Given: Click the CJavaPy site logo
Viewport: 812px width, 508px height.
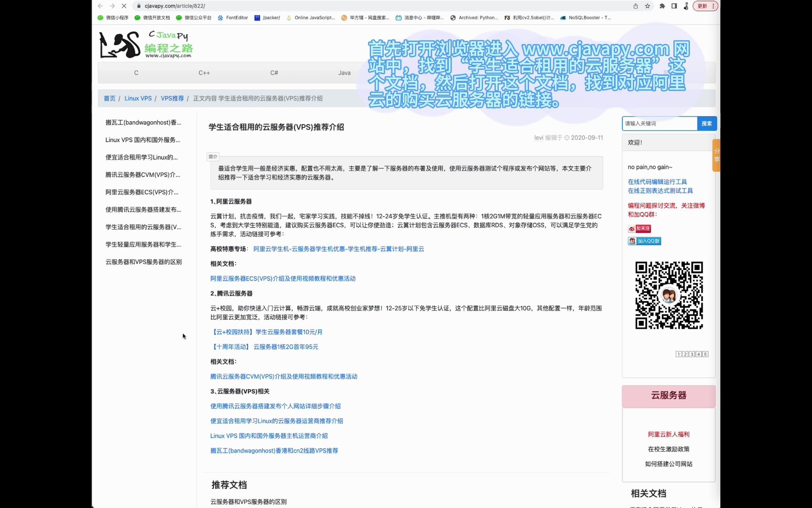Looking at the screenshot, I should click(x=146, y=45).
